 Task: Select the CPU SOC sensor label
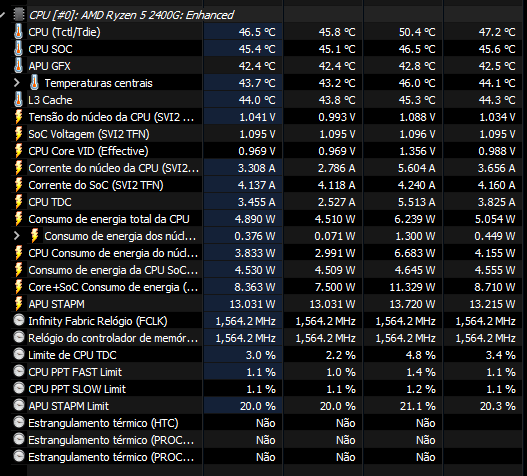click(x=50, y=49)
